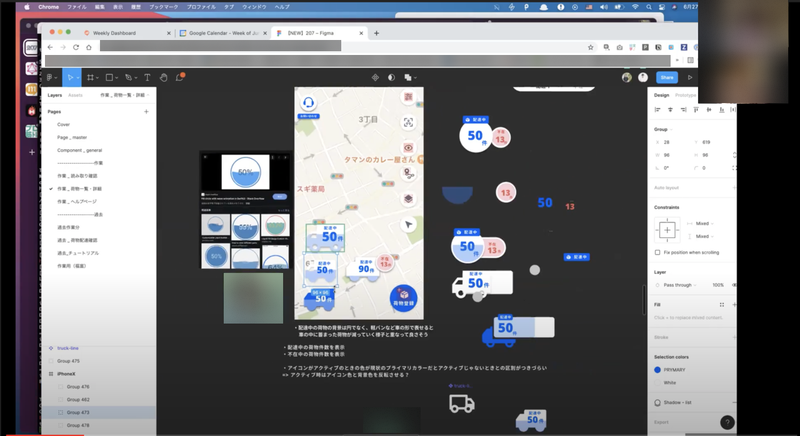Image resolution: width=800 pixels, height=436 pixels.
Task: Click the layer opacity 100% field
Action: click(718, 285)
